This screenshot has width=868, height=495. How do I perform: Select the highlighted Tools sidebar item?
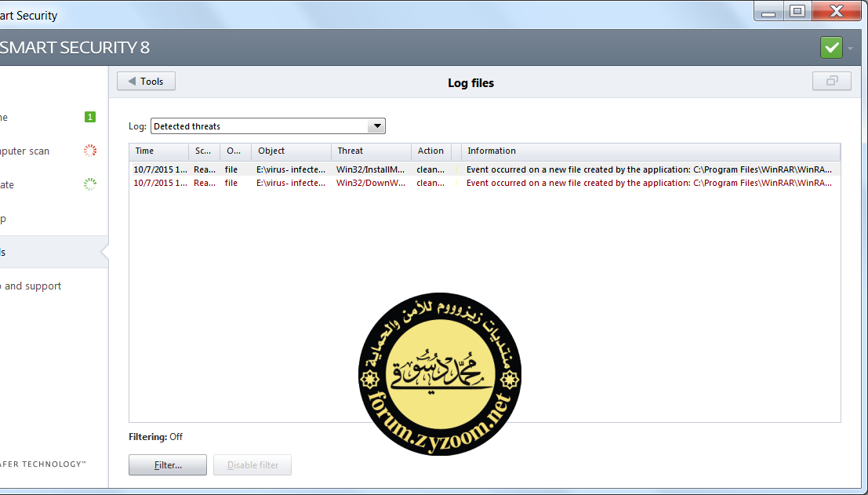[53, 252]
